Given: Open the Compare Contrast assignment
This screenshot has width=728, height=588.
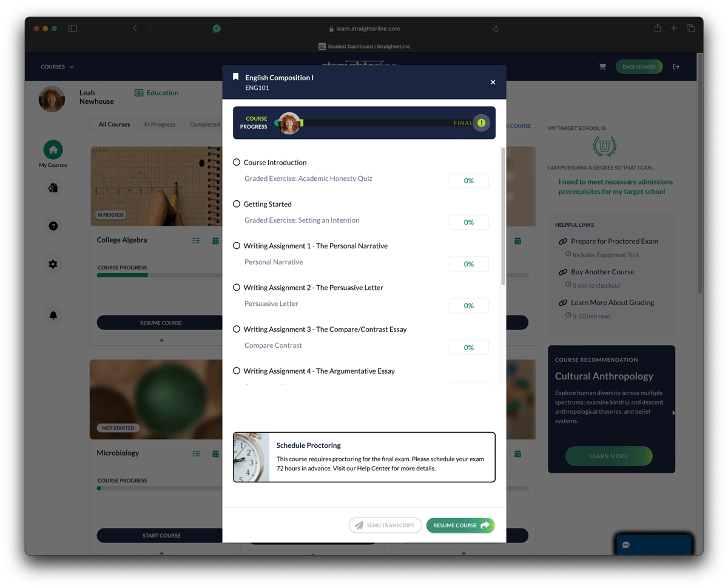Looking at the screenshot, I should 273,345.
